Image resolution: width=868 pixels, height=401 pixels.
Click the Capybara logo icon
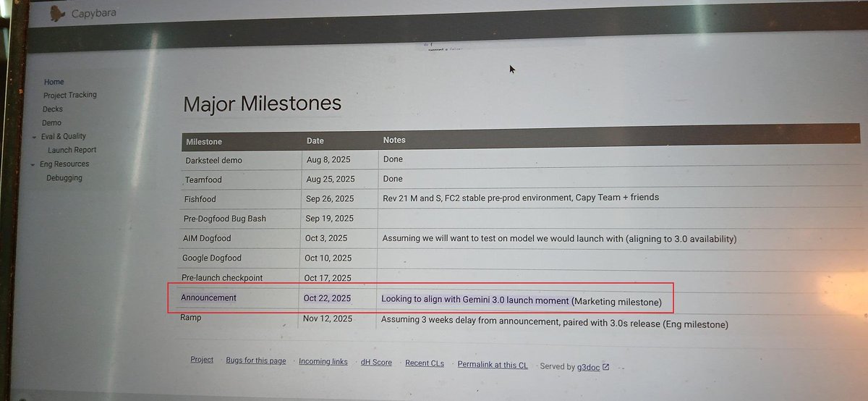58,13
